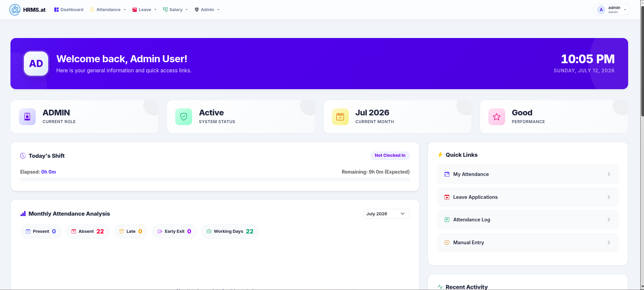Screen dimensions: 644x290
Task: Click the shift elapsed progress bar
Action: pyautogui.click(x=215, y=180)
